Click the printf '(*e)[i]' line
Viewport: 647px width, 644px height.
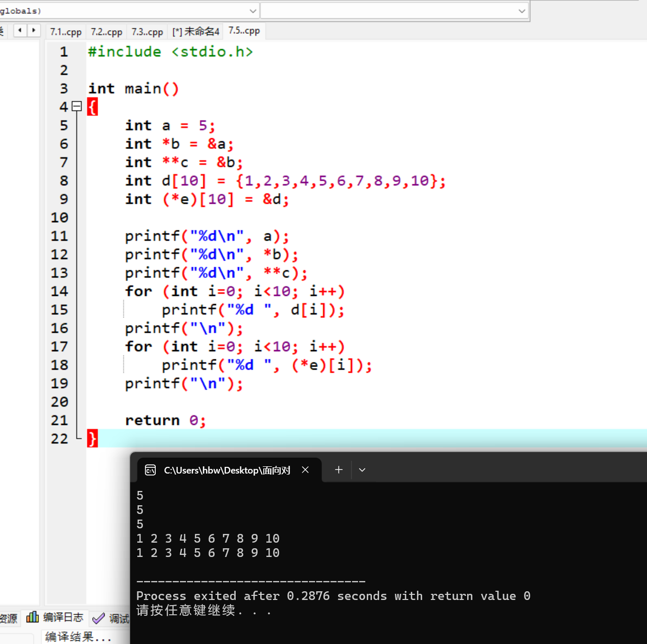point(267,365)
